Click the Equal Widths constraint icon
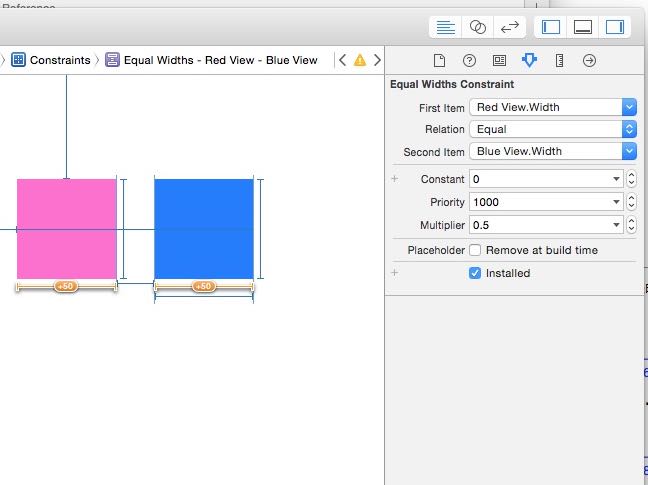This screenshot has height=485, width=648. point(112,60)
